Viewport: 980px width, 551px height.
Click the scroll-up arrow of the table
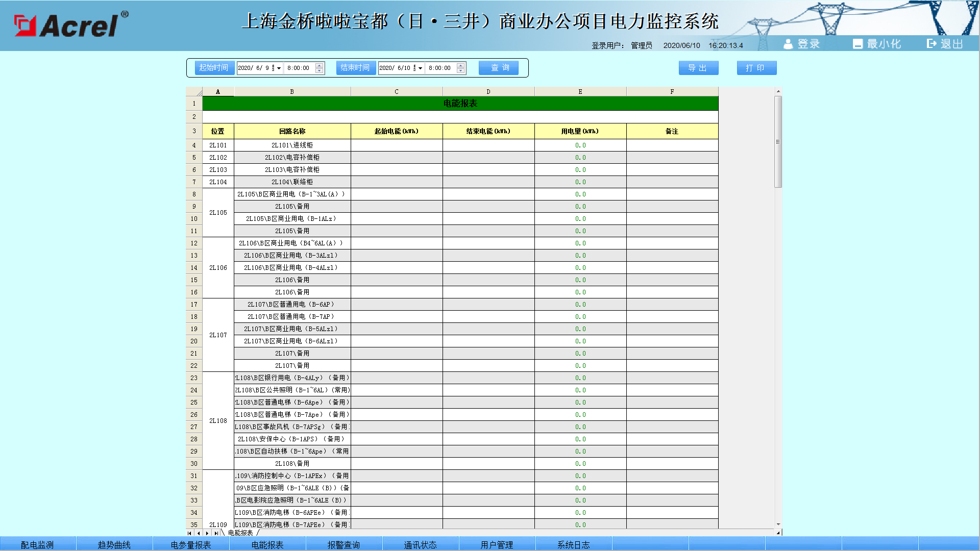pos(778,91)
